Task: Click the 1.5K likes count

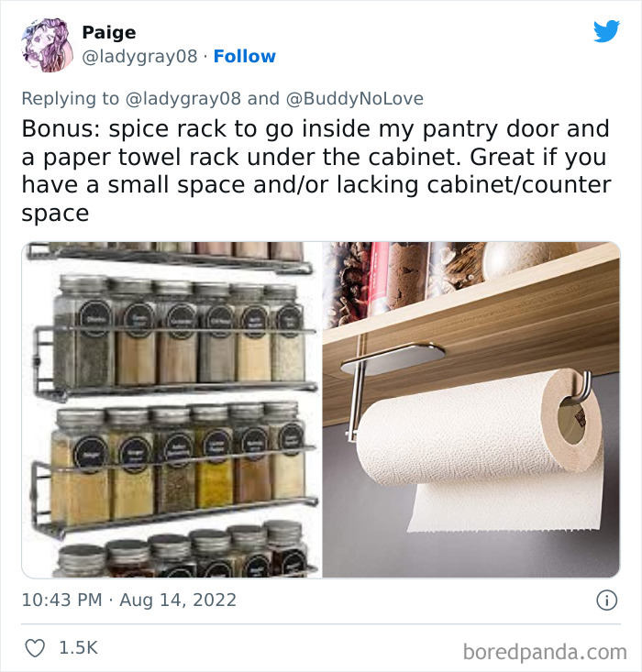Action: pyautogui.click(x=79, y=647)
